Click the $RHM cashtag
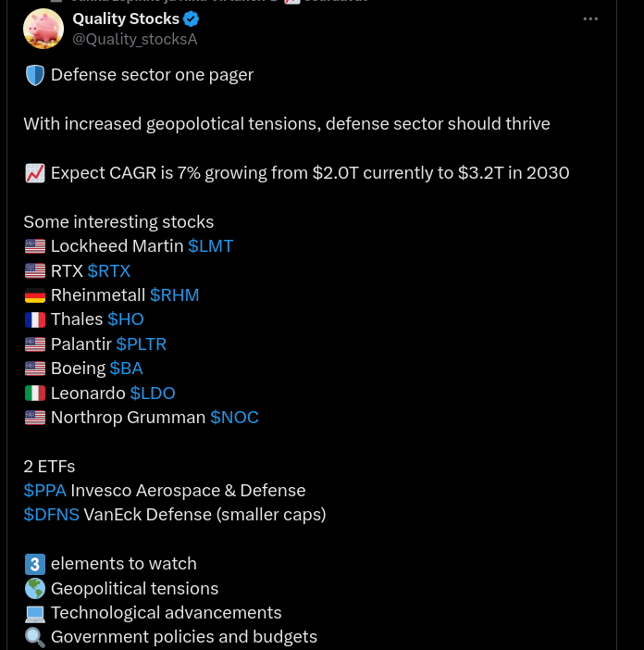This screenshot has width=644, height=650. click(x=174, y=295)
